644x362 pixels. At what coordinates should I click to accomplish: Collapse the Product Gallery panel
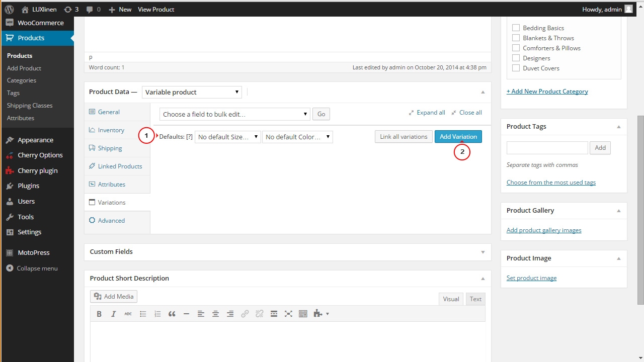pos(618,211)
